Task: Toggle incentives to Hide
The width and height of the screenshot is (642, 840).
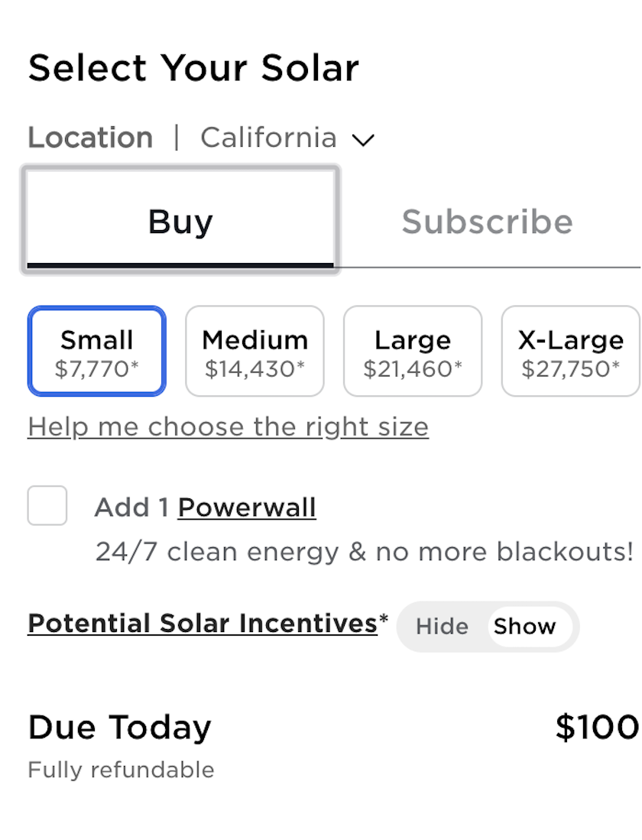Action: [x=442, y=626]
